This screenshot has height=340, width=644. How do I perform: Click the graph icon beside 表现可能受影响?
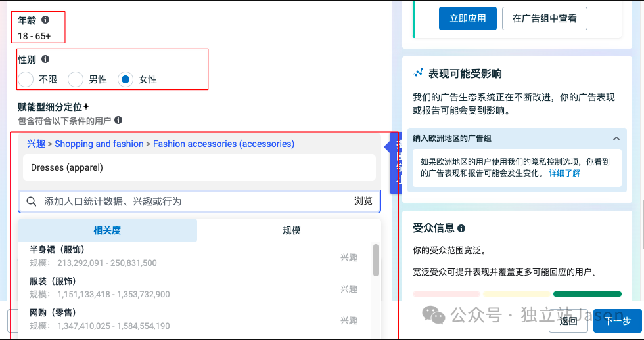tap(418, 74)
